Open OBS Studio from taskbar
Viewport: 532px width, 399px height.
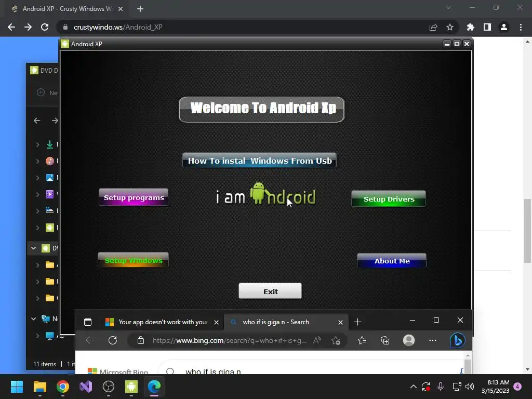tap(109, 386)
